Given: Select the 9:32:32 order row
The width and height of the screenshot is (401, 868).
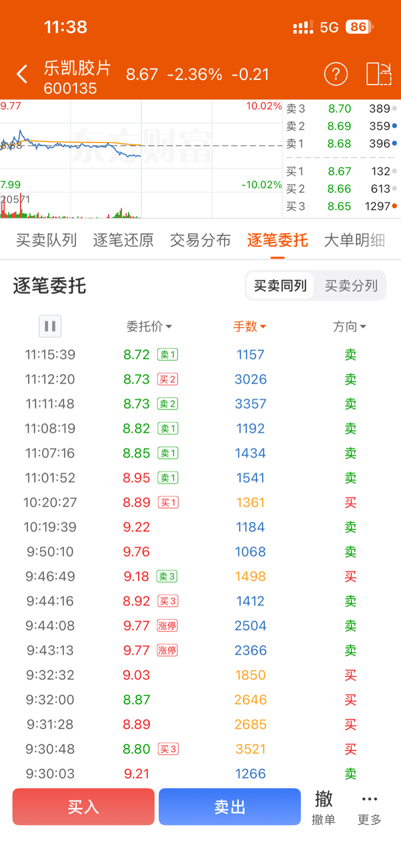Looking at the screenshot, I should 200,675.
